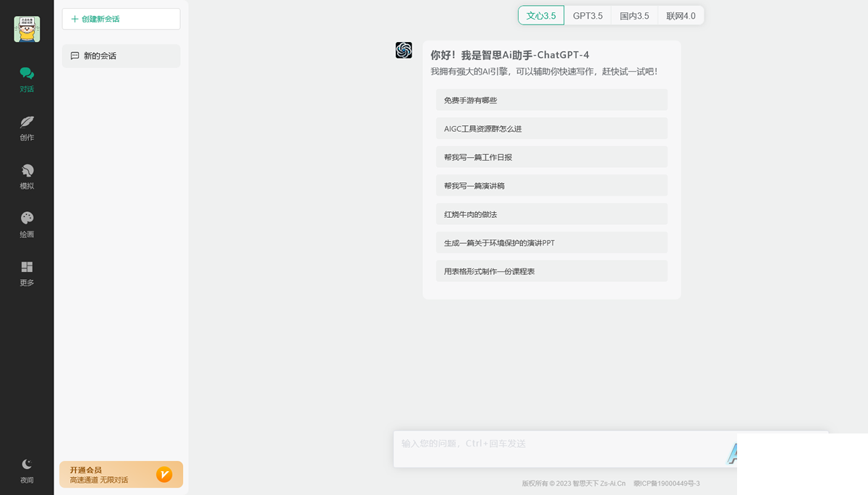Image resolution: width=868 pixels, height=495 pixels.
Task: Open the 对话 chat section icon
Action: (x=27, y=73)
